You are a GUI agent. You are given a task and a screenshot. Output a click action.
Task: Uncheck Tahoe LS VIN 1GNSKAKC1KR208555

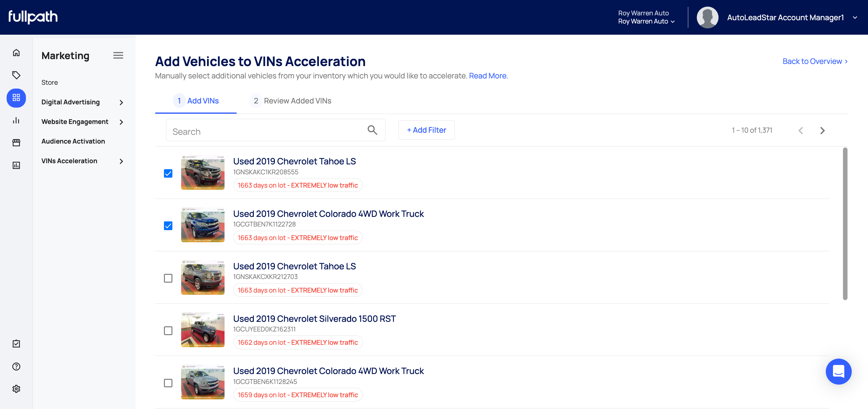tap(168, 173)
